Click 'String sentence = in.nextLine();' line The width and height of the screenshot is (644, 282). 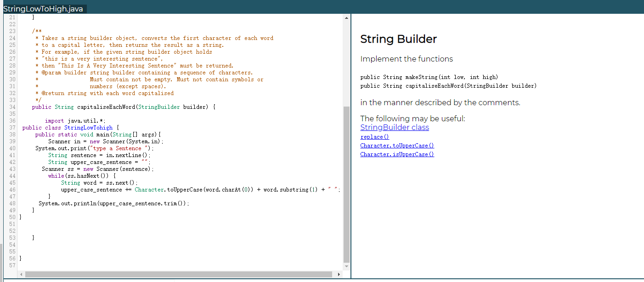[100, 155]
